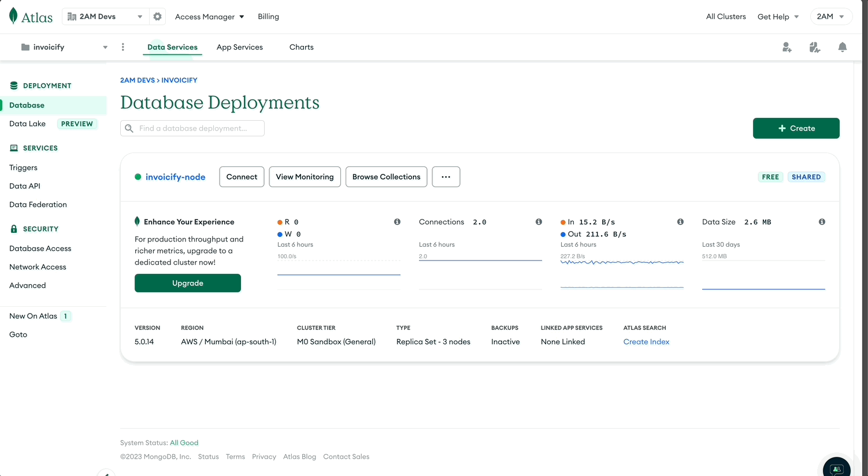Click search magnifier icon in deployment field
Image resolution: width=868 pixels, height=476 pixels.
point(129,128)
